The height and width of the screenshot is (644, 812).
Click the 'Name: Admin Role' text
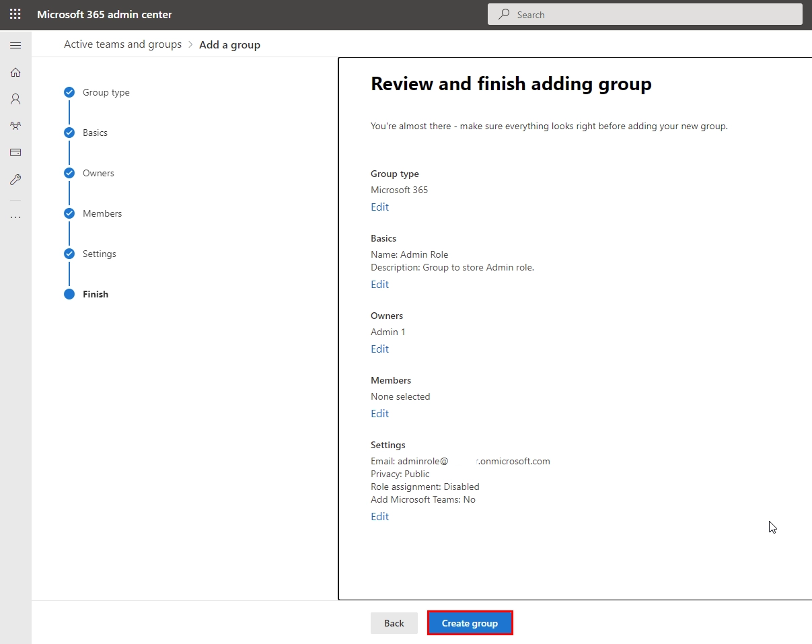pyautogui.click(x=409, y=254)
